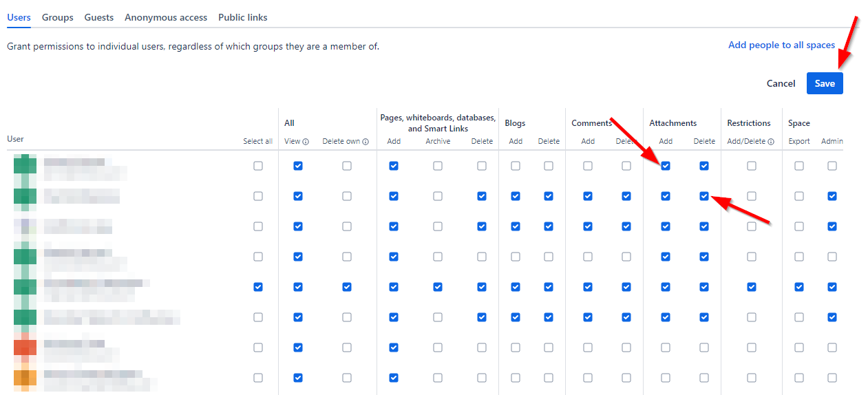The image size is (868, 395).
Task: Switch to the Groups tab
Action: tap(57, 17)
